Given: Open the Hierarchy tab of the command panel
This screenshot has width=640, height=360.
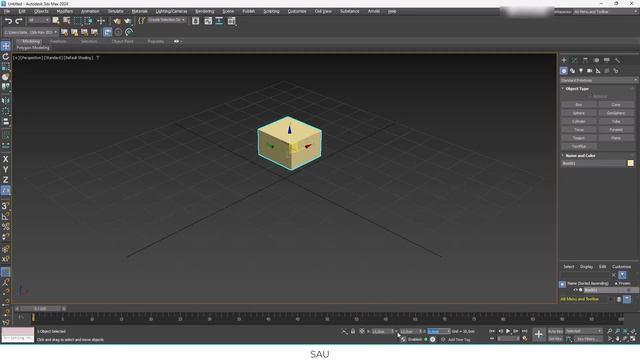Looking at the screenshot, I should click(585, 60).
